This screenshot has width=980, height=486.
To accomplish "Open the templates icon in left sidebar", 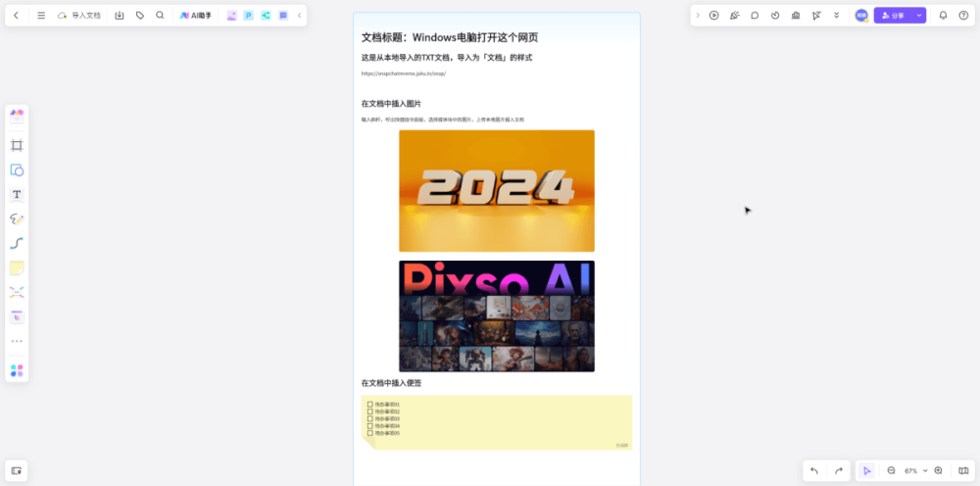I will [x=17, y=116].
